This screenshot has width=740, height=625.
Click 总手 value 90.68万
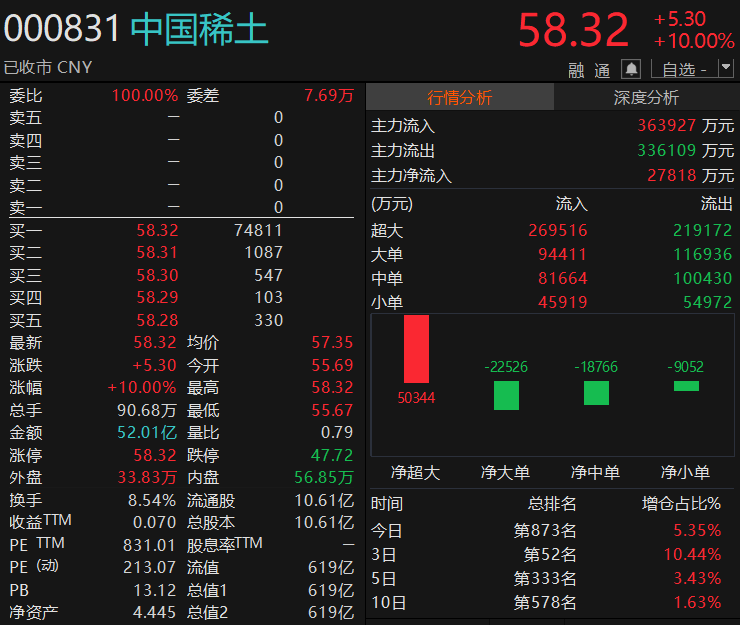147,410
